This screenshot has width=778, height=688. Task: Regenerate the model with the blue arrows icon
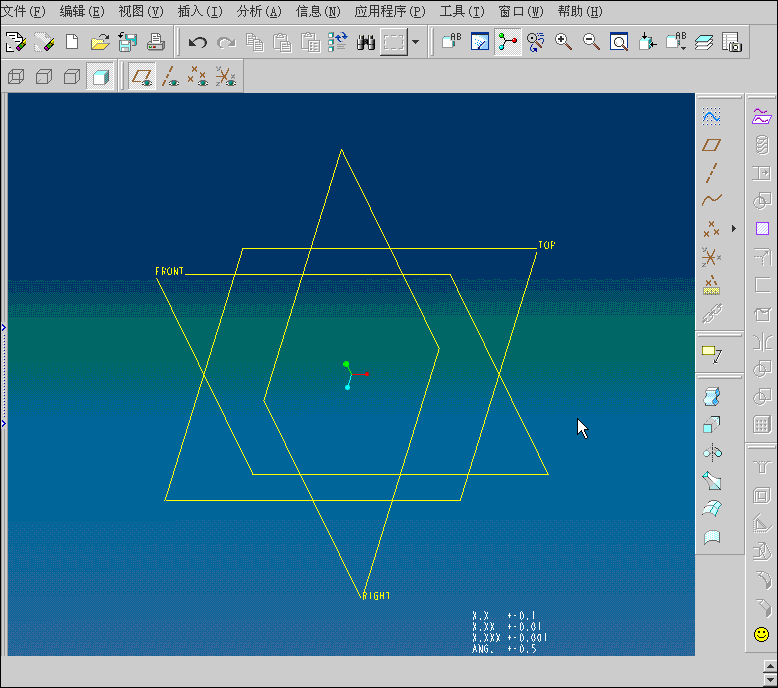tap(338, 42)
